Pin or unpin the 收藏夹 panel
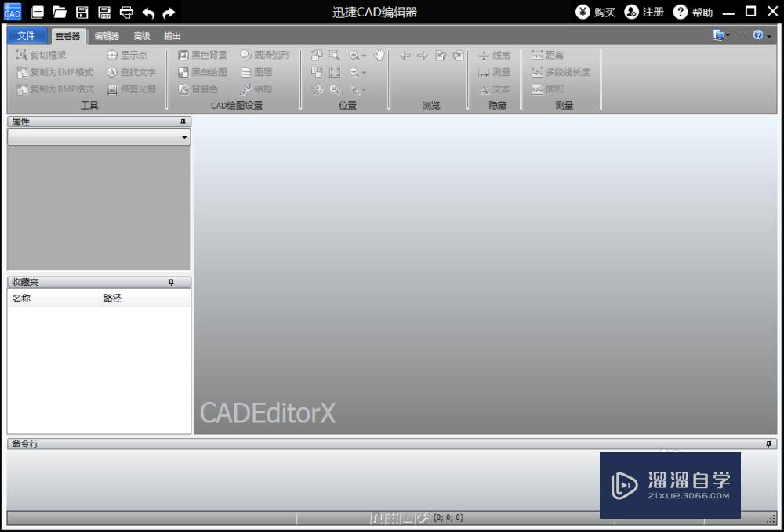The width and height of the screenshot is (784, 532). click(x=171, y=283)
